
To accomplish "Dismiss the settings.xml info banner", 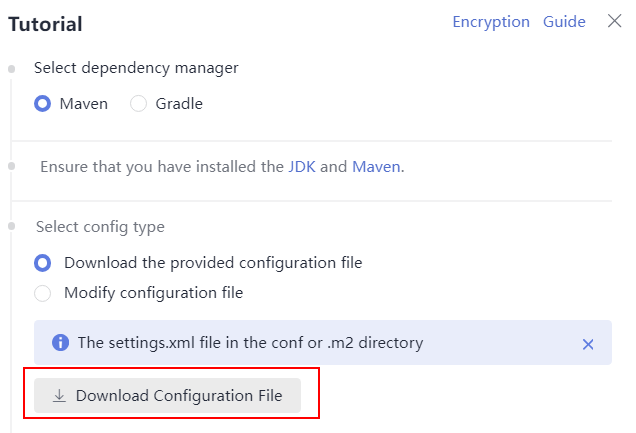I will pos(588,344).
